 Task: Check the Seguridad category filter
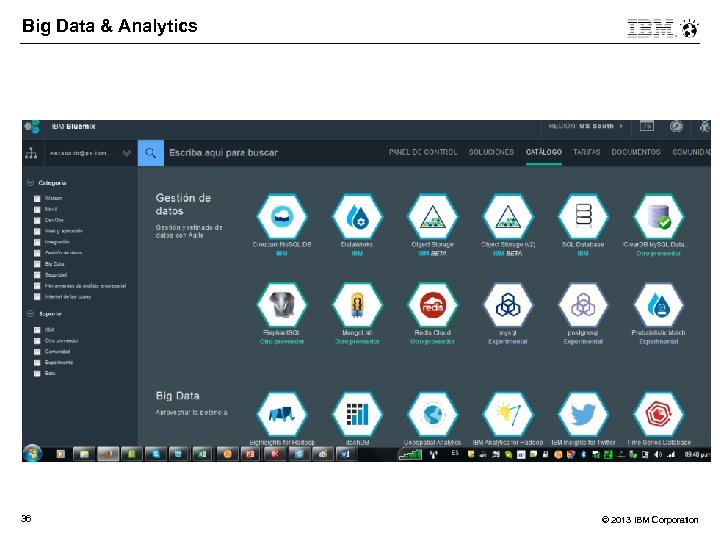(x=37, y=275)
